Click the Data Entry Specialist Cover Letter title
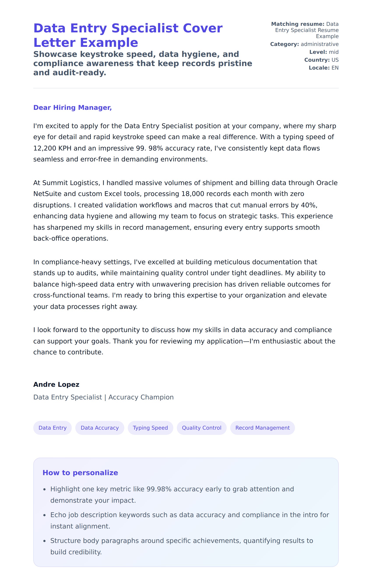 pyautogui.click(x=128, y=35)
